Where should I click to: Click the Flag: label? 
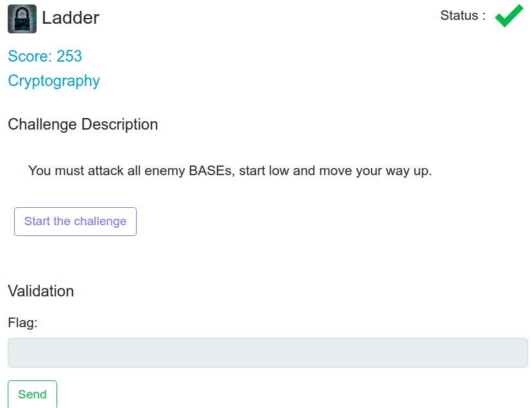[22, 323]
